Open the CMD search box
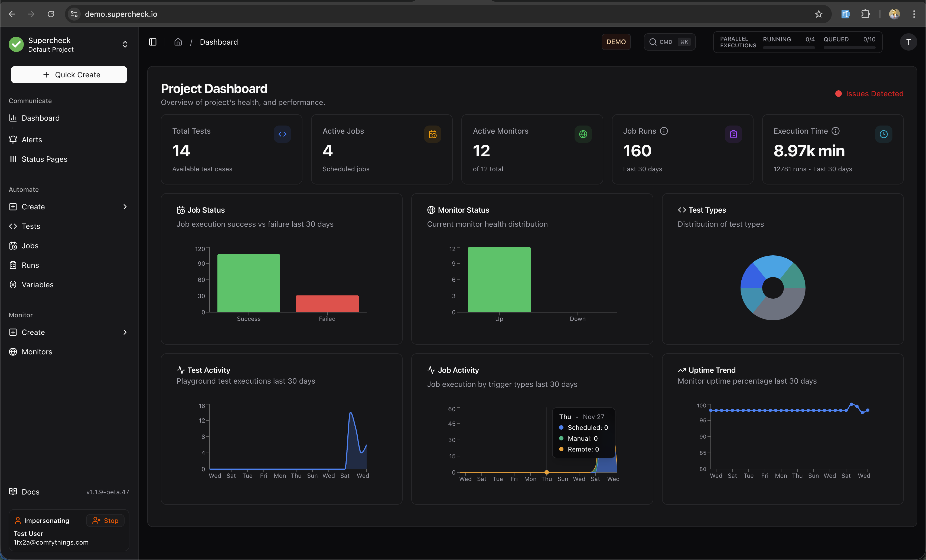Screen dimensions: 926x560 point(669,42)
